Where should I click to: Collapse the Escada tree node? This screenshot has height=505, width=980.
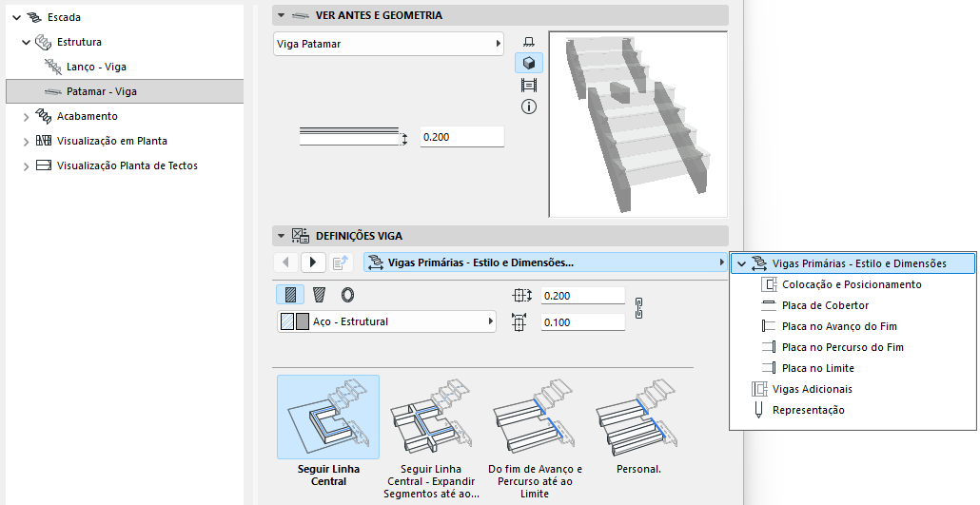click(17, 17)
